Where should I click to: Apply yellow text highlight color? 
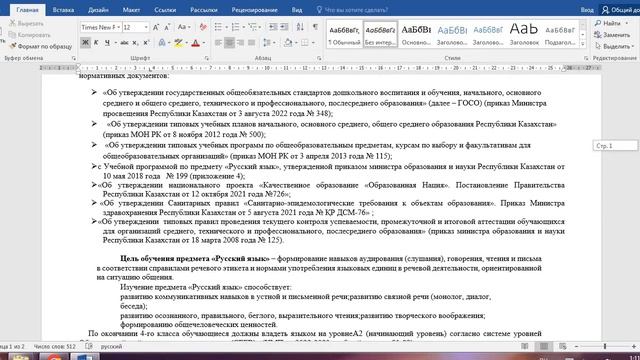[178, 42]
